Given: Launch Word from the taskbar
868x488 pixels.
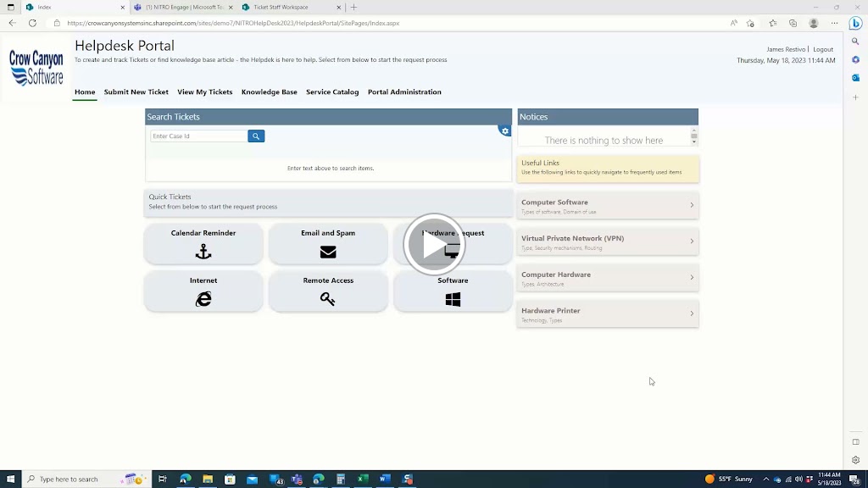Looking at the screenshot, I should [x=386, y=480].
